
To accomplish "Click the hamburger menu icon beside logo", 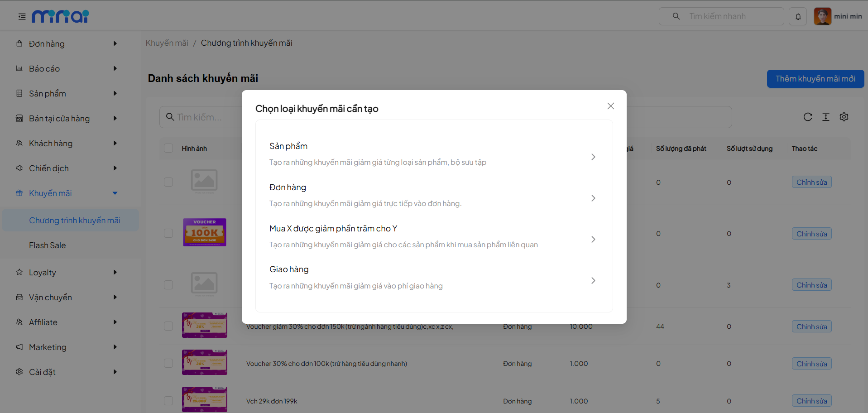I will coord(22,17).
